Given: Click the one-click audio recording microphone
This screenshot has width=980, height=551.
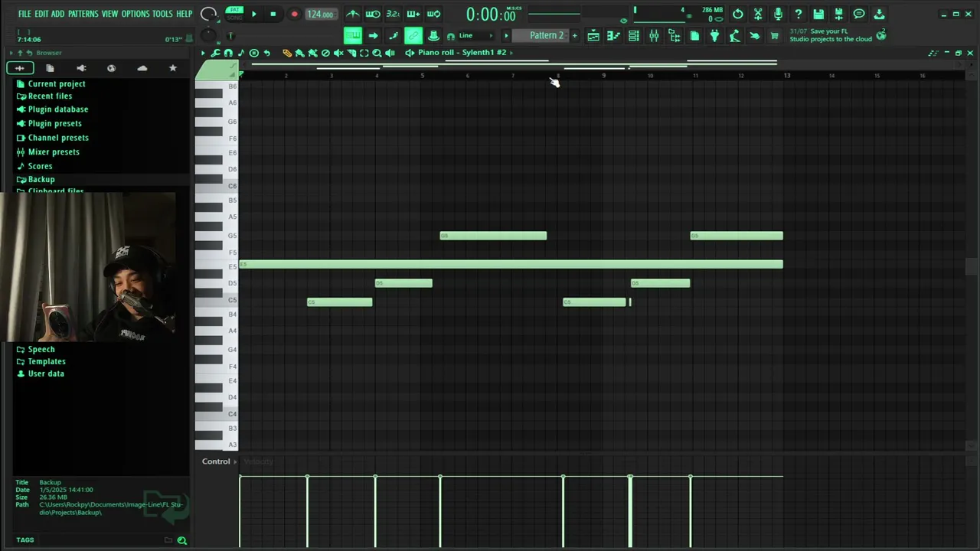Looking at the screenshot, I should [778, 14].
